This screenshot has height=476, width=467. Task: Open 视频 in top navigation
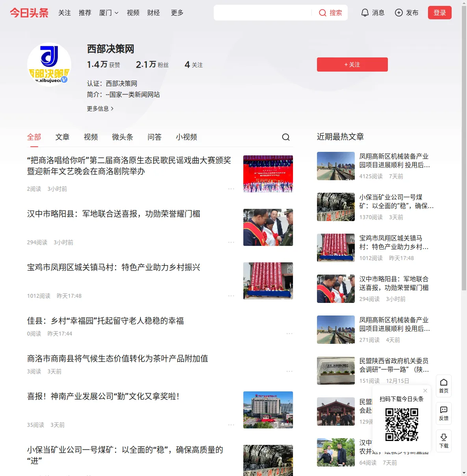pos(133,13)
